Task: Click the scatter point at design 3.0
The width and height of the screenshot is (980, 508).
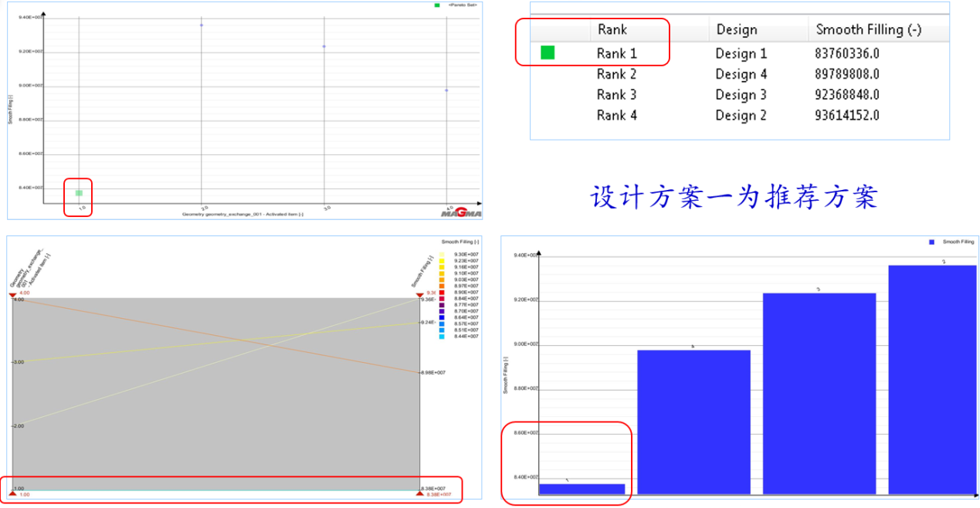Action: [324, 46]
